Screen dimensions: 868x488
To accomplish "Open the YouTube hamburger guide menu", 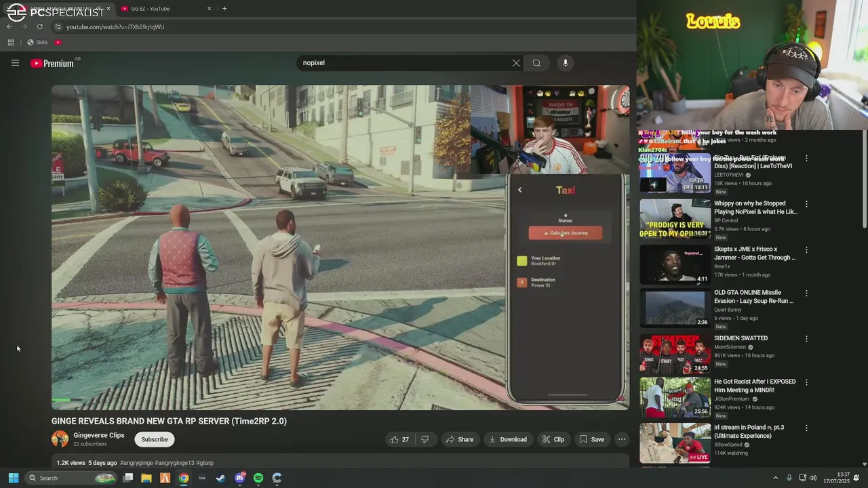I will [15, 63].
